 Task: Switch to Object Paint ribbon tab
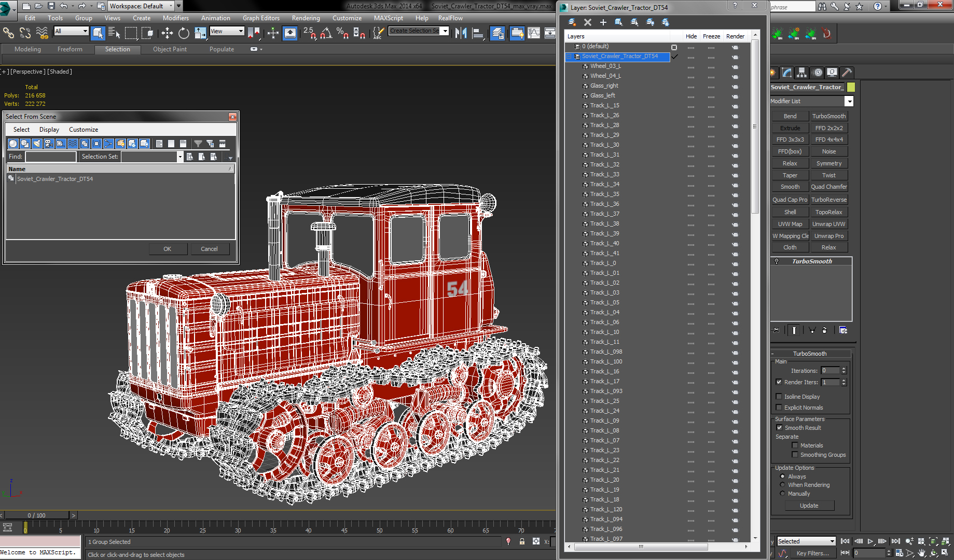[170, 49]
